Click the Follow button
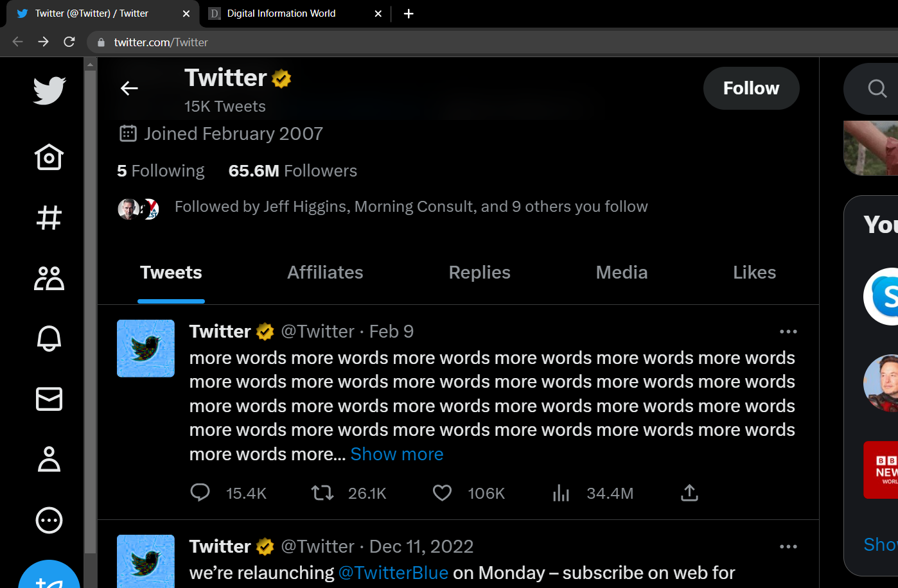This screenshot has width=898, height=588. click(x=751, y=88)
